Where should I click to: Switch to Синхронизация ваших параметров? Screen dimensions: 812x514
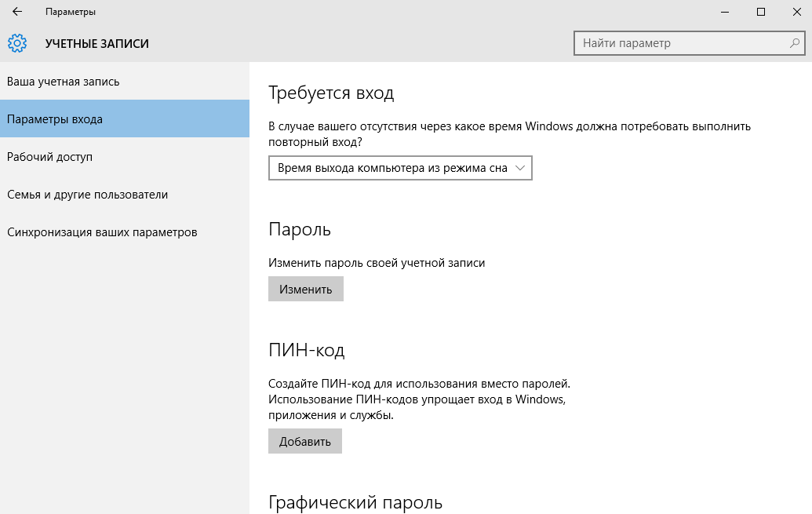click(x=102, y=232)
